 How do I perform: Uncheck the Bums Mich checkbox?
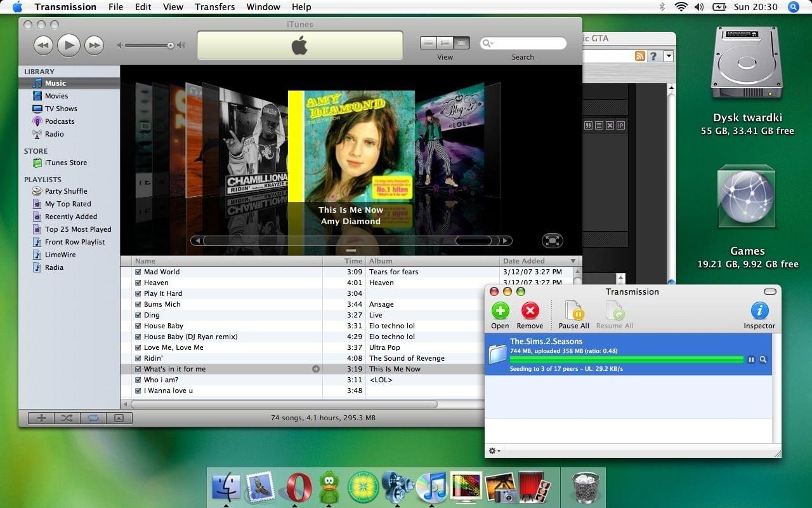coord(138,304)
